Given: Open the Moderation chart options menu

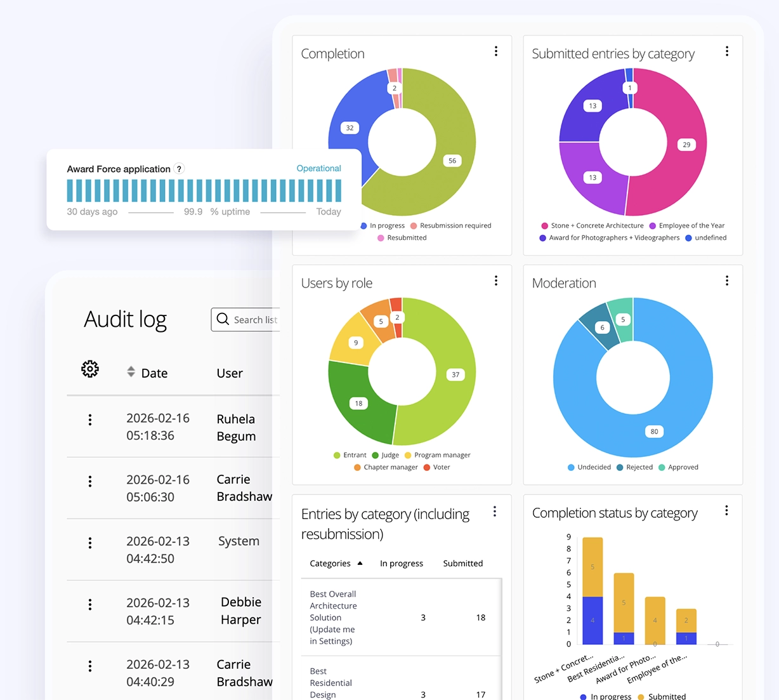Looking at the screenshot, I should click(x=727, y=281).
